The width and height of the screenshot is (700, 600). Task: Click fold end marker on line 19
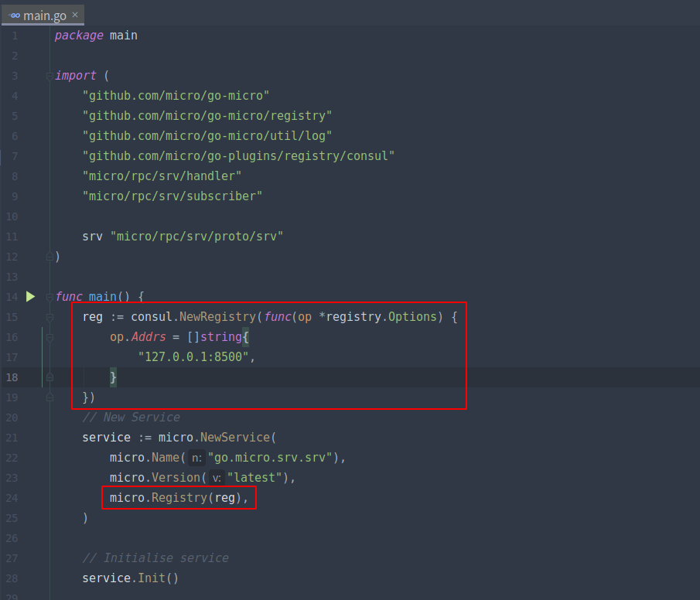click(50, 397)
